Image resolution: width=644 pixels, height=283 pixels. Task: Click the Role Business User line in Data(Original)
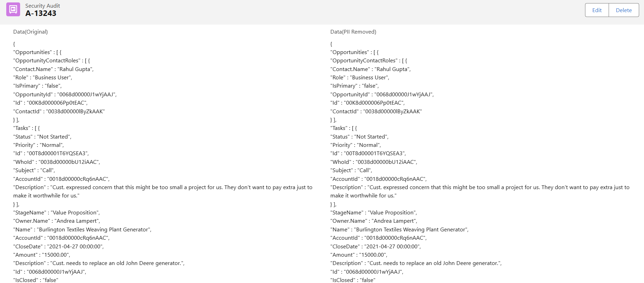43,78
